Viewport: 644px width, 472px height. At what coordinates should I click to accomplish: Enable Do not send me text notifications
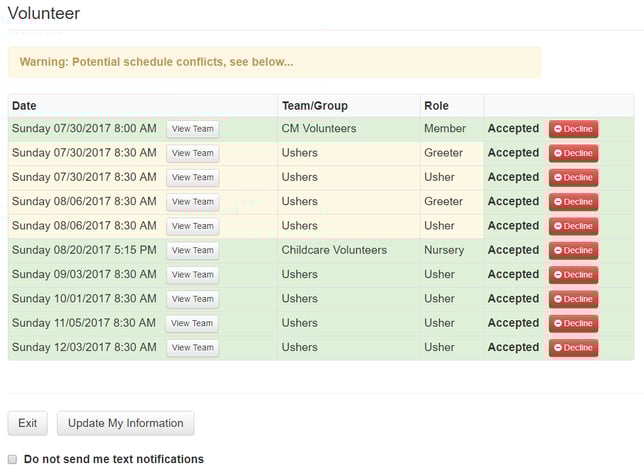[x=12, y=459]
